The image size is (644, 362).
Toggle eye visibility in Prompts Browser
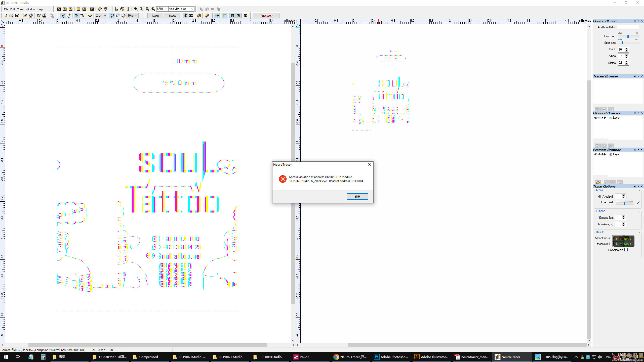click(x=595, y=154)
